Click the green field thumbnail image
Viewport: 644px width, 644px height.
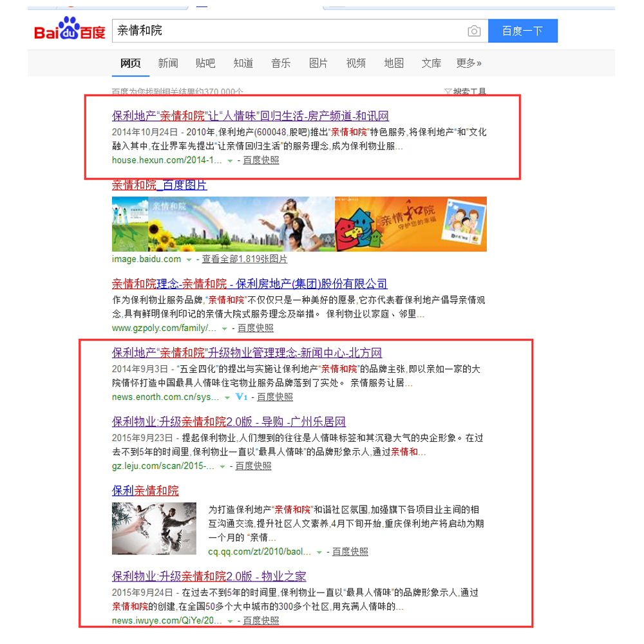(130, 224)
